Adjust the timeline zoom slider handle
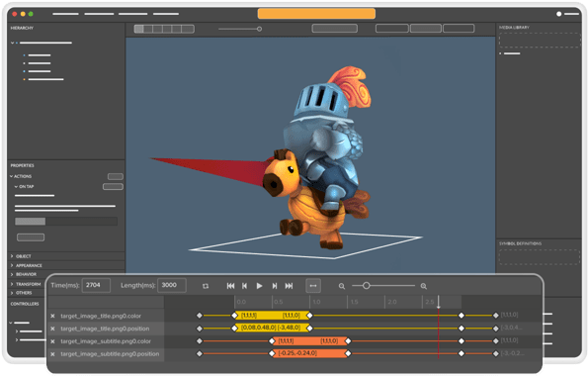This screenshot has height=377, width=588. point(367,286)
